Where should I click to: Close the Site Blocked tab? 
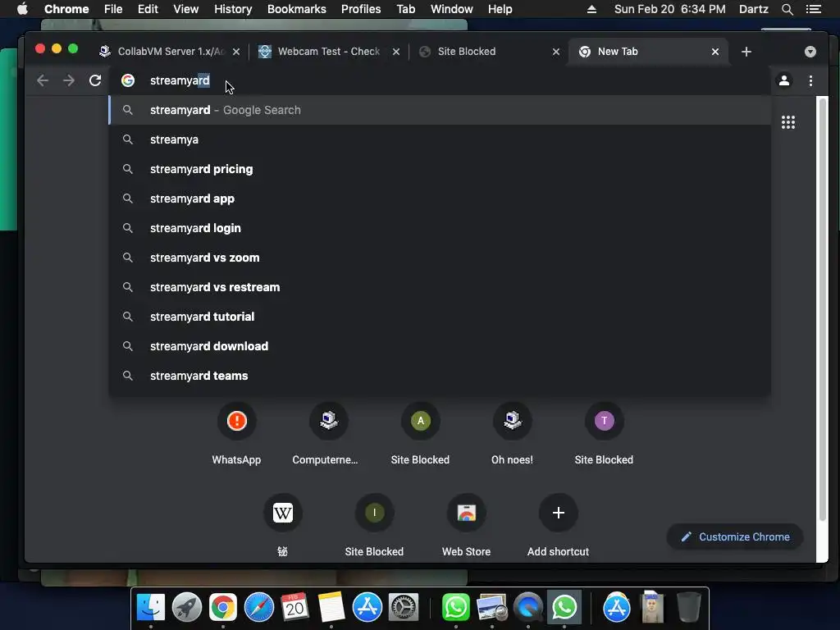tap(556, 52)
